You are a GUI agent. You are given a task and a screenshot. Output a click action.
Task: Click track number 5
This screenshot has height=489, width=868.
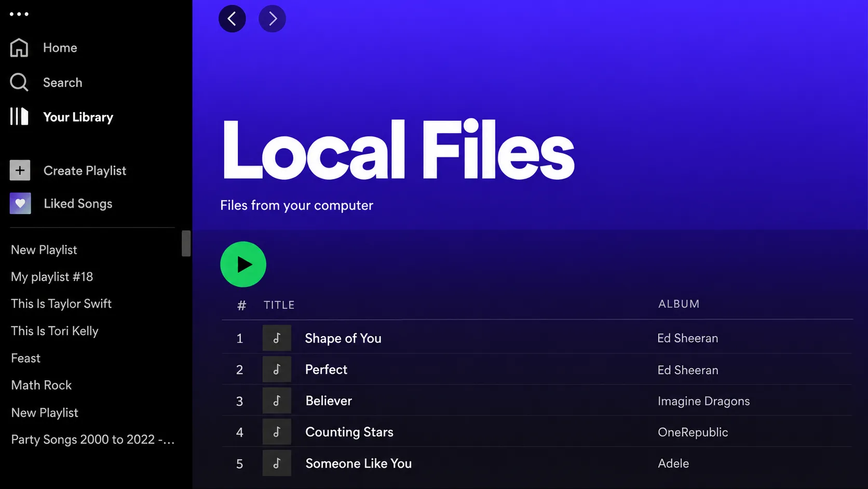point(240,464)
